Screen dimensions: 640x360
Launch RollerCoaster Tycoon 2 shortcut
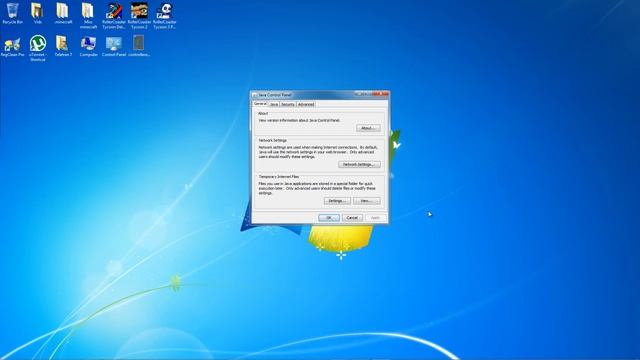(x=139, y=16)
